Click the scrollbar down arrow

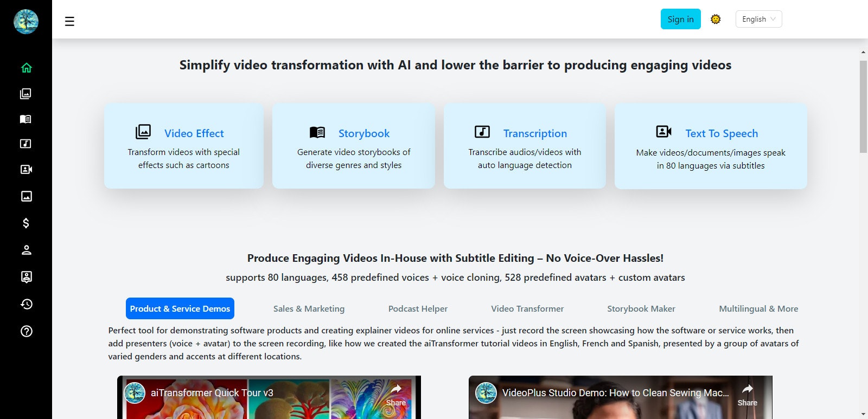click(x=863, y=415)
